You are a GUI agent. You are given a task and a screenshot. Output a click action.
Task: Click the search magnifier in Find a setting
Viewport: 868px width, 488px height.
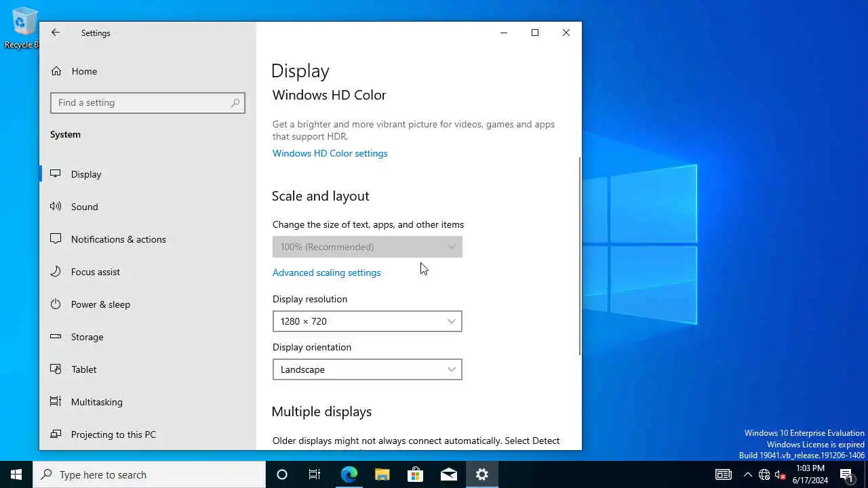pos(235,103)
